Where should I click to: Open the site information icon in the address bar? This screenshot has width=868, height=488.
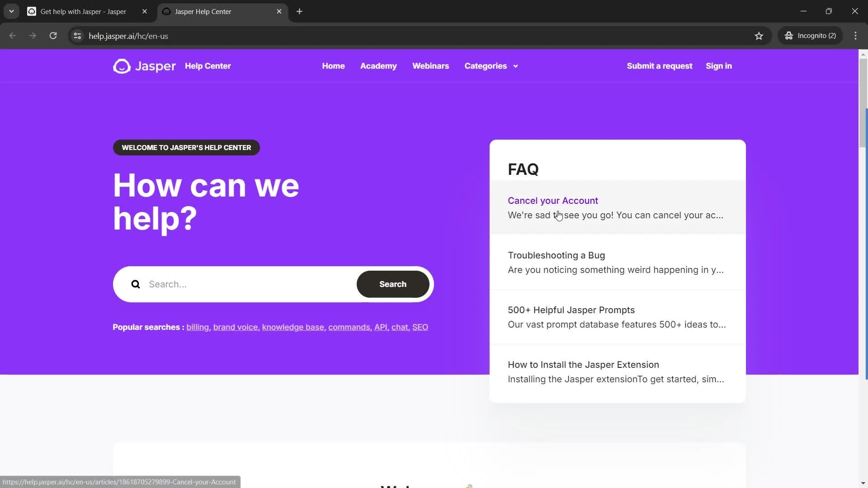[77, 36]
